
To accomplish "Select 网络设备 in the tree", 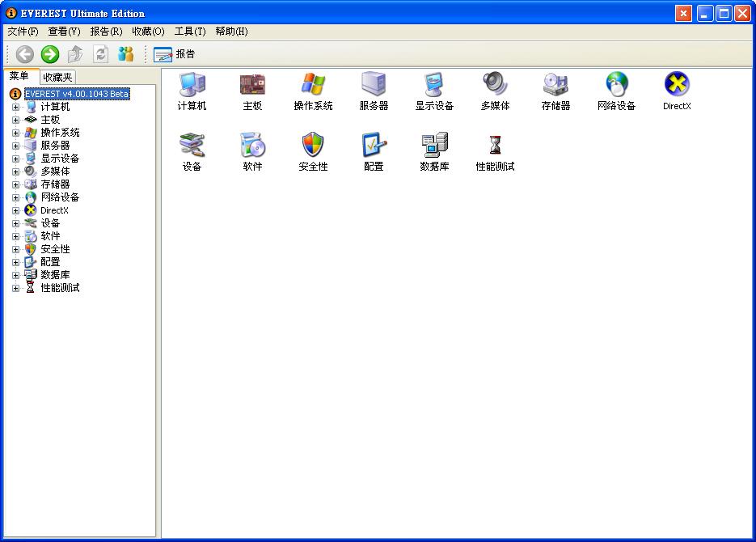I will click(60, 197).
